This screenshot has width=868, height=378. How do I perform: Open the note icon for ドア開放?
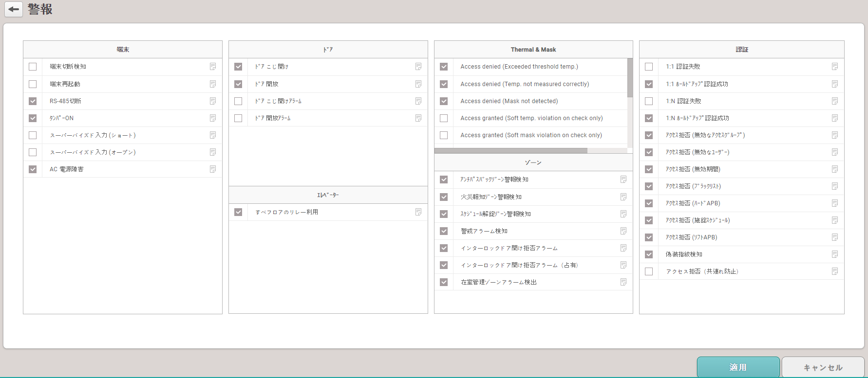coord(418,84)
